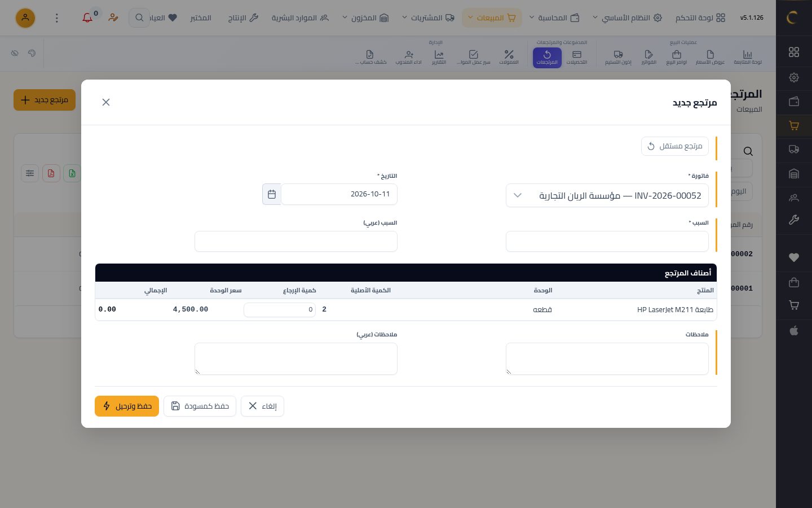Open العمولات toolbar item
Screen dimensions: 812x508
509,57
